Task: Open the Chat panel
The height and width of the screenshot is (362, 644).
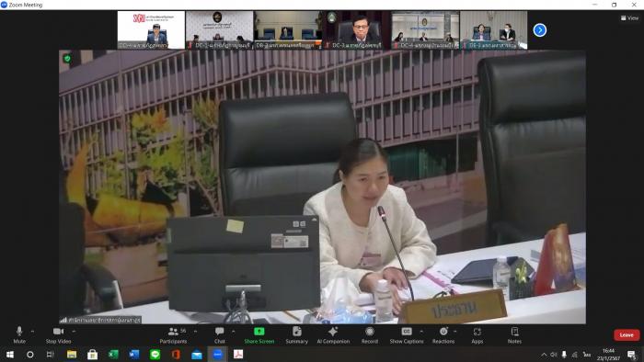Action: tap(219, 334)
